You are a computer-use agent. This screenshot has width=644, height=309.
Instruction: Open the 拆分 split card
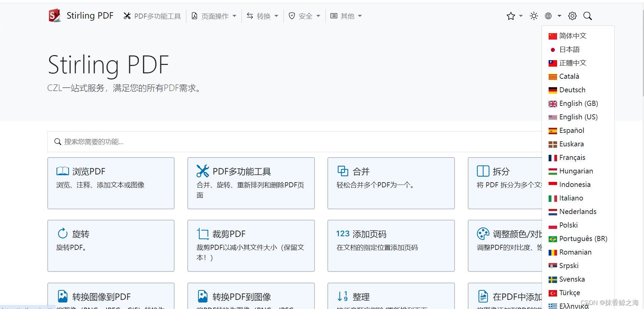click(505, 183)
